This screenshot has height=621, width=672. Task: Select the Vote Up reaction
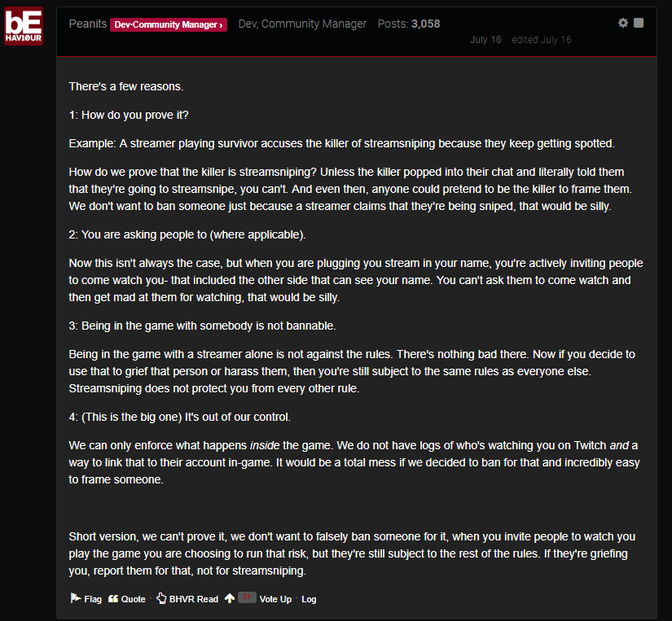[275, 599]
